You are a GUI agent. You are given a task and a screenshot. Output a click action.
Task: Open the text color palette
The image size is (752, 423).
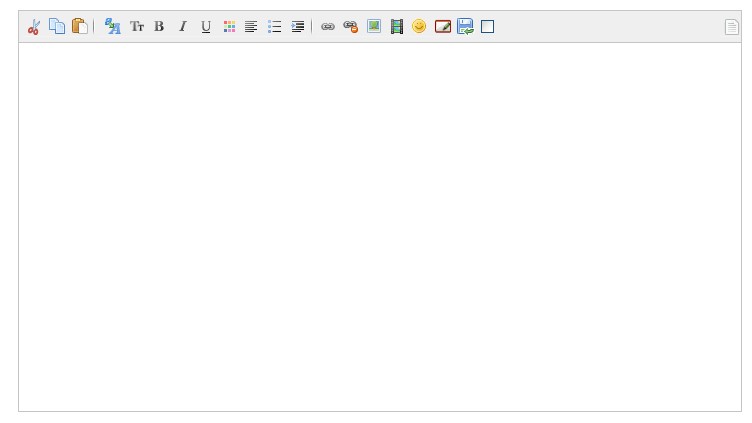click(229, 26)
